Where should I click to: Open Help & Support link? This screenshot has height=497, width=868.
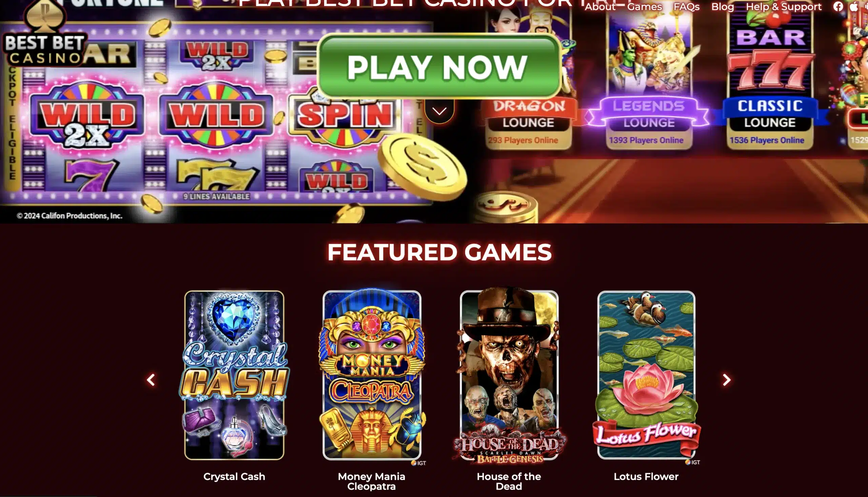click(784, 7)
